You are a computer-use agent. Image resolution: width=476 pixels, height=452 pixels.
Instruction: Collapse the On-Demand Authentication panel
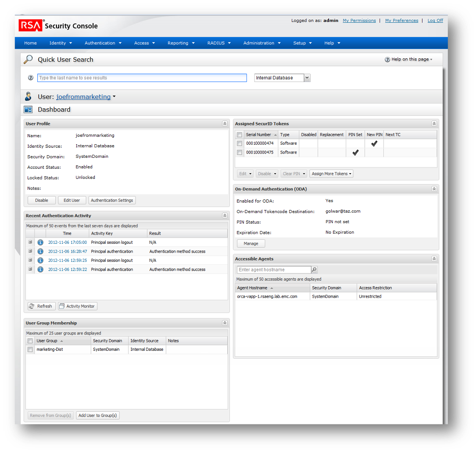(x=434, y=189)
